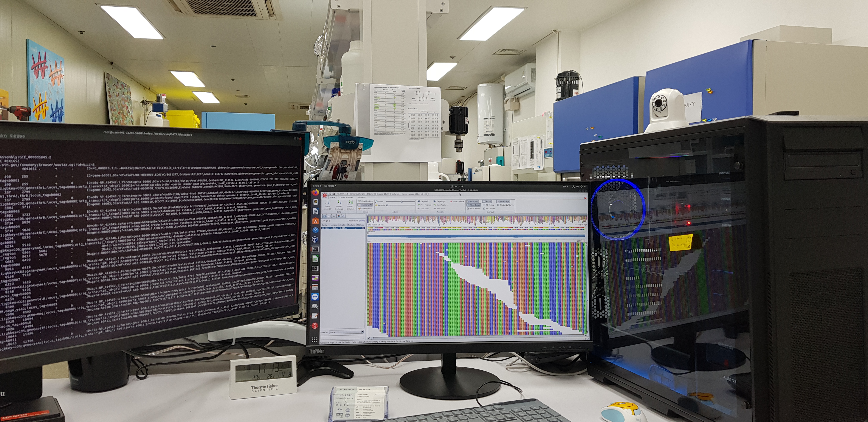Click the magnifier search panel tab icon
This screenshot has width=868, height=422.
(x=343, y=216)
